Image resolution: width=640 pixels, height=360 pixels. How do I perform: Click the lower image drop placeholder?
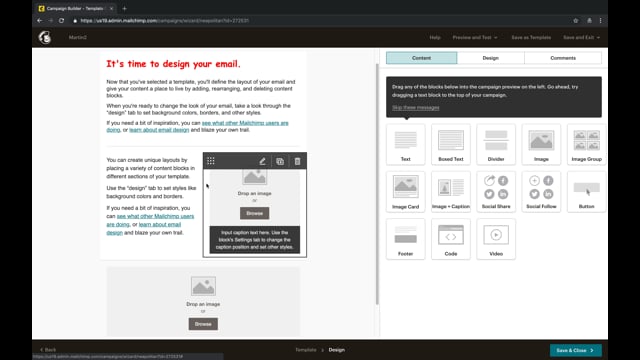(203, 302)
